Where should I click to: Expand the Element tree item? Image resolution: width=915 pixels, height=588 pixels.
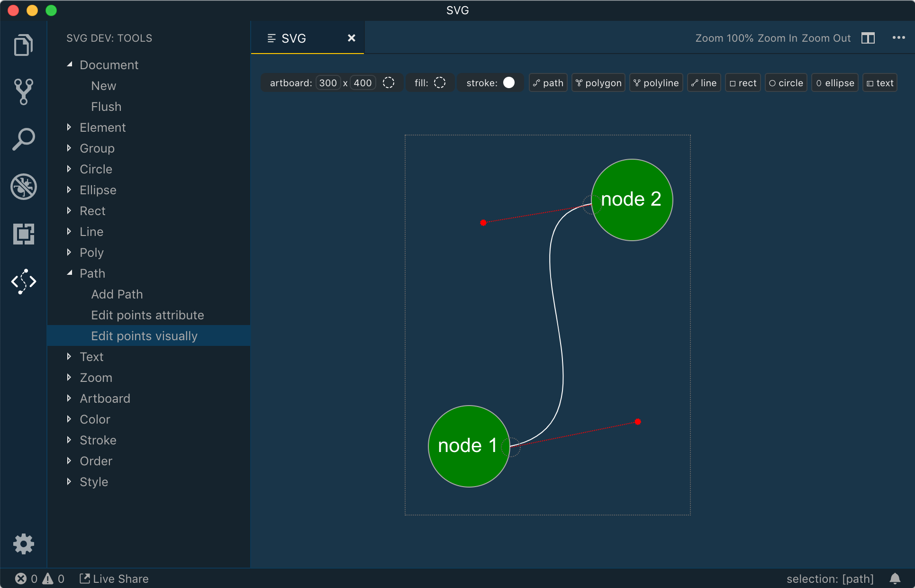(70, 127)
